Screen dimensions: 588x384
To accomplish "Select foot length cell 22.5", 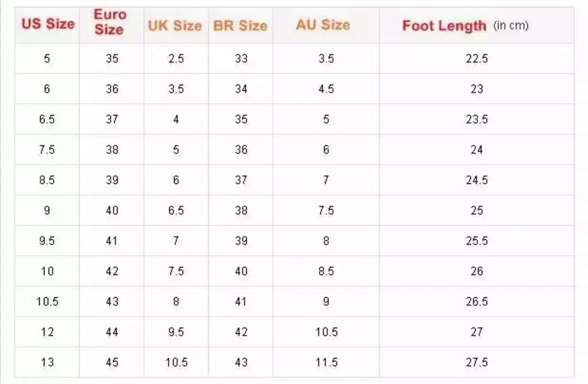I will 476,59.
